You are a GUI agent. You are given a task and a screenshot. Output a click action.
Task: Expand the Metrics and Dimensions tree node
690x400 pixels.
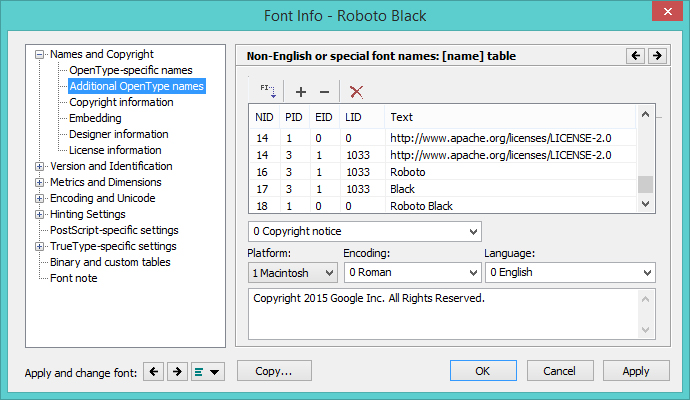click(x=40, y=182)
